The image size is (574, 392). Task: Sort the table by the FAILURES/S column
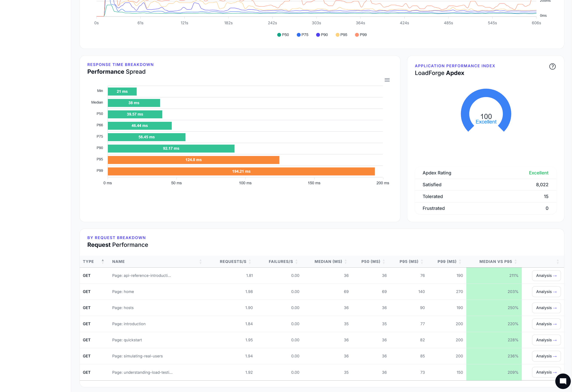tap(297, 261)
